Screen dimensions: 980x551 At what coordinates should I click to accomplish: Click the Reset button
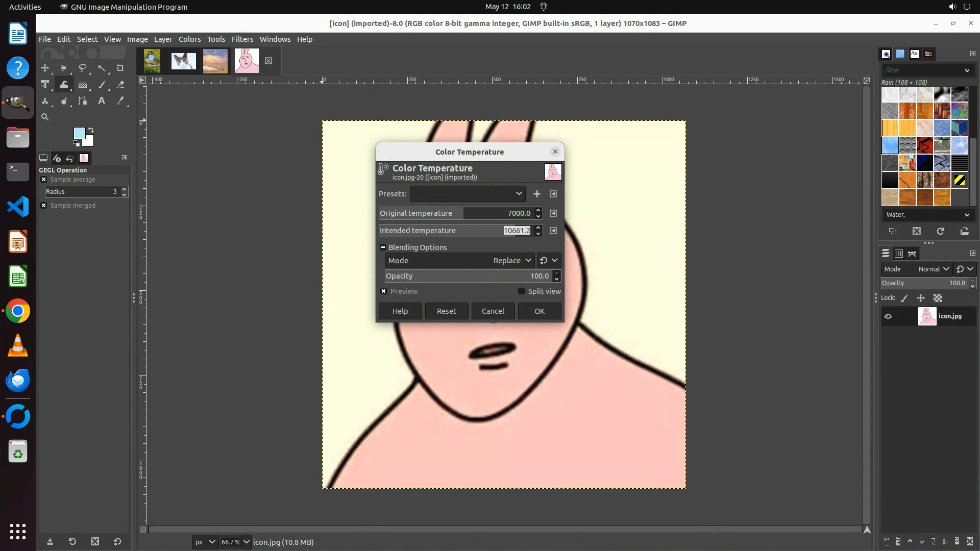tap(446, 311)
